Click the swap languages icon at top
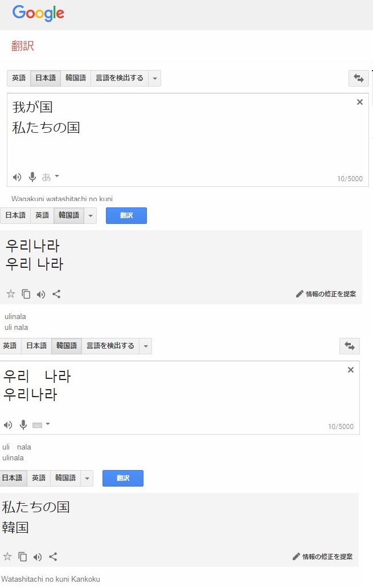 358,78
